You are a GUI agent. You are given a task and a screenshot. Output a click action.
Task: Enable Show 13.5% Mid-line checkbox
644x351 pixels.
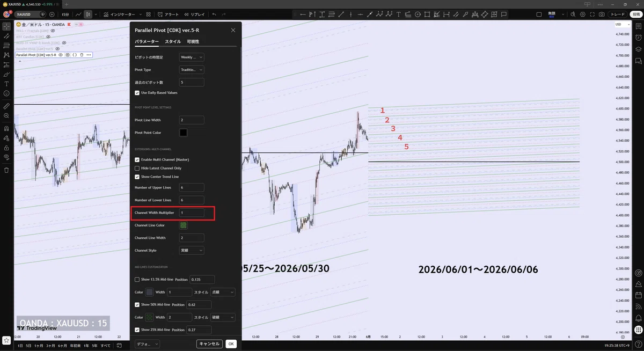click(137, 280)
